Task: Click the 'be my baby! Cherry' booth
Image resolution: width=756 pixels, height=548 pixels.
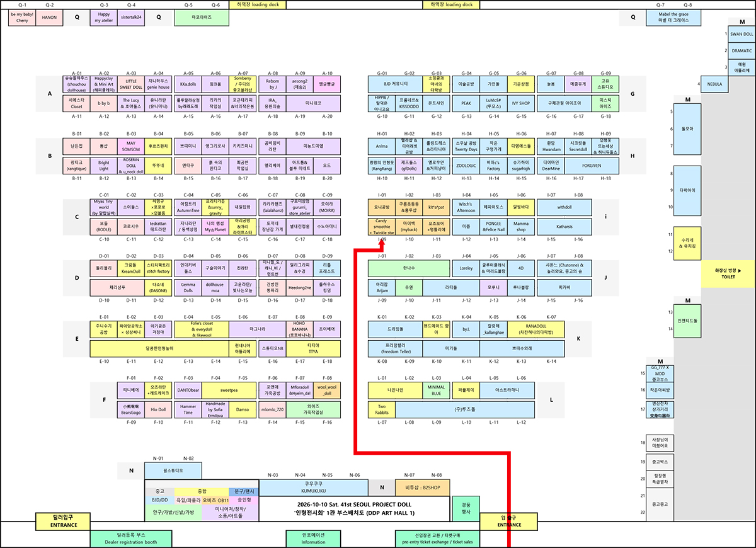Action: [22, 18]
